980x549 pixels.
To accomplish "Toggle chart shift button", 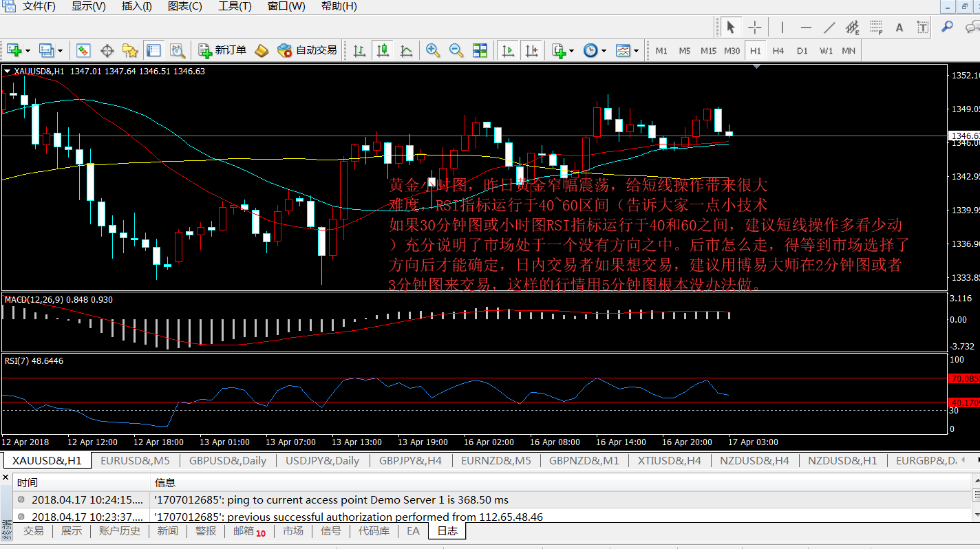I will pyautogui.click(x=531, y=50).
